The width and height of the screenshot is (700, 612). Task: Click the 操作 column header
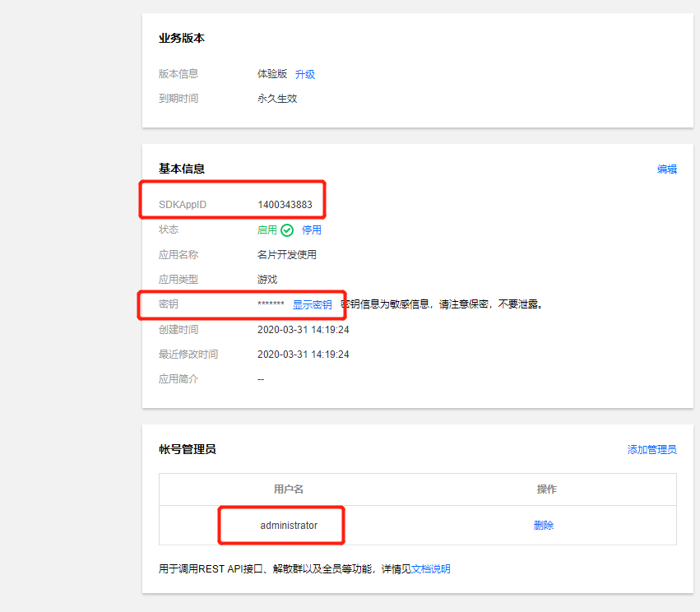[547, 489]
